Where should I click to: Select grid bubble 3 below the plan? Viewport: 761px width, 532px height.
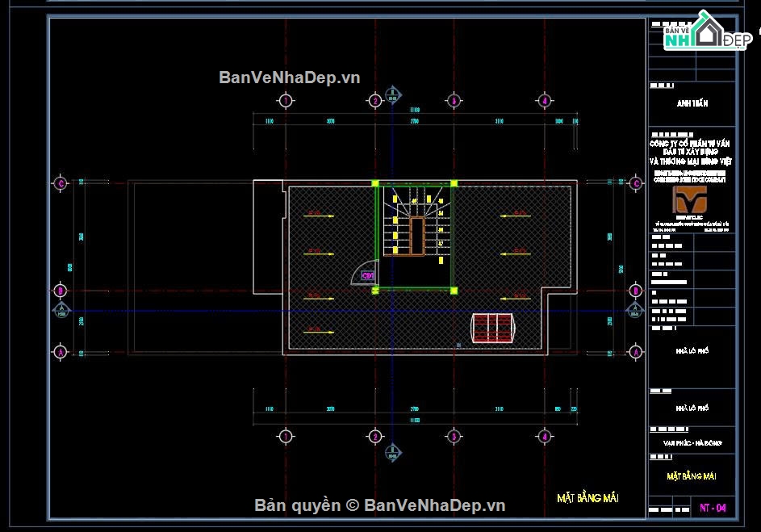tap(454, 437)
